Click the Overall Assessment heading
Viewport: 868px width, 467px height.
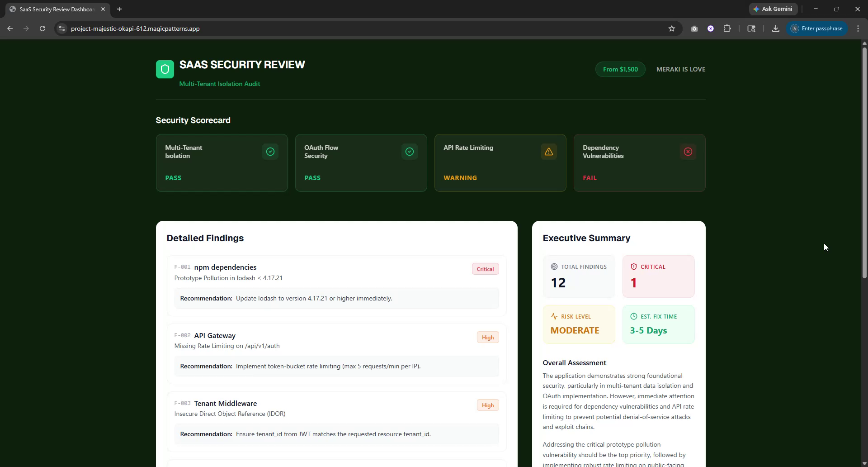coord(574,363)
